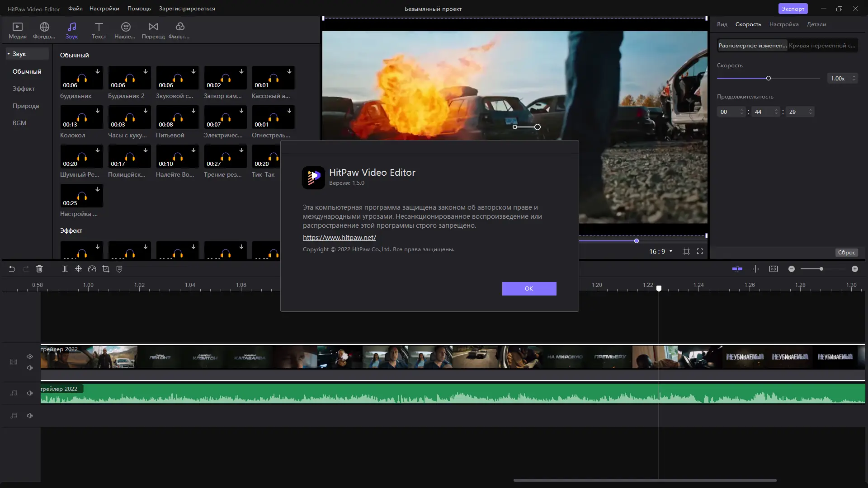This screenshot has width=868, height=488.
Task: Open the Фильтры panel
Action: click(x=179, y=30)
